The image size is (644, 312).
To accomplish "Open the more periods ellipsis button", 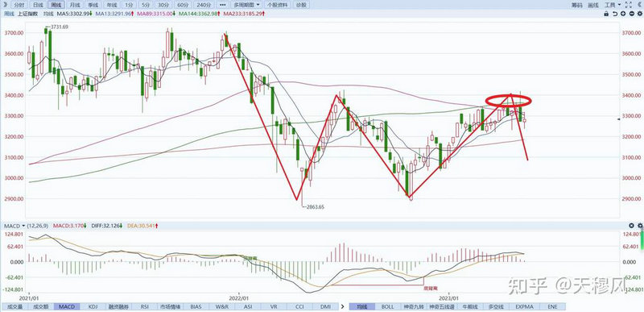I will (x=223, y=5).
